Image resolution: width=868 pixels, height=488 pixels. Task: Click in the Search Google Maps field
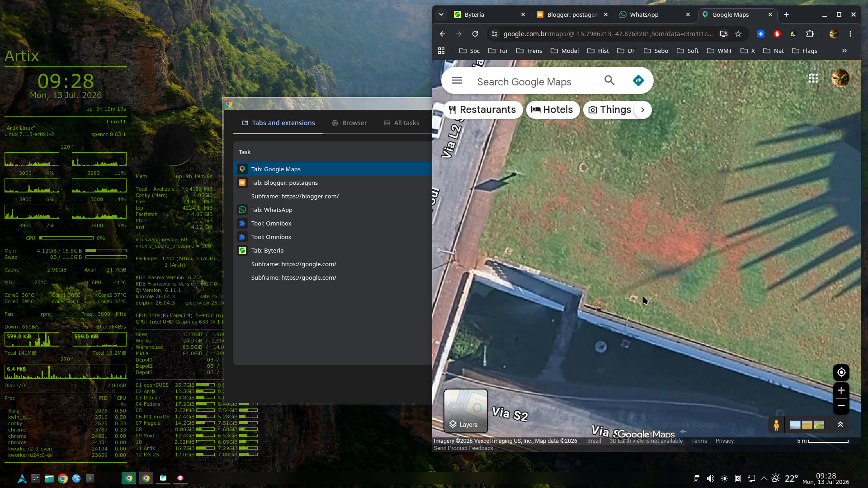[x=524, y=82]
